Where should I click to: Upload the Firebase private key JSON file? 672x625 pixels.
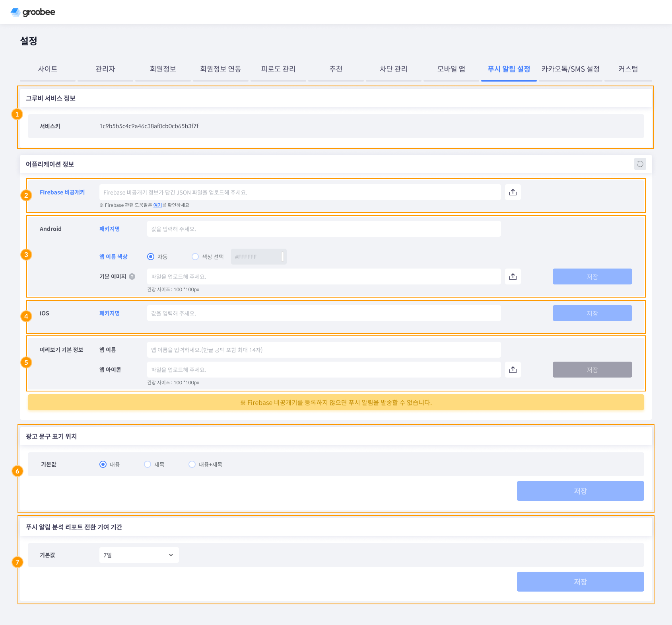click(513, 193)
